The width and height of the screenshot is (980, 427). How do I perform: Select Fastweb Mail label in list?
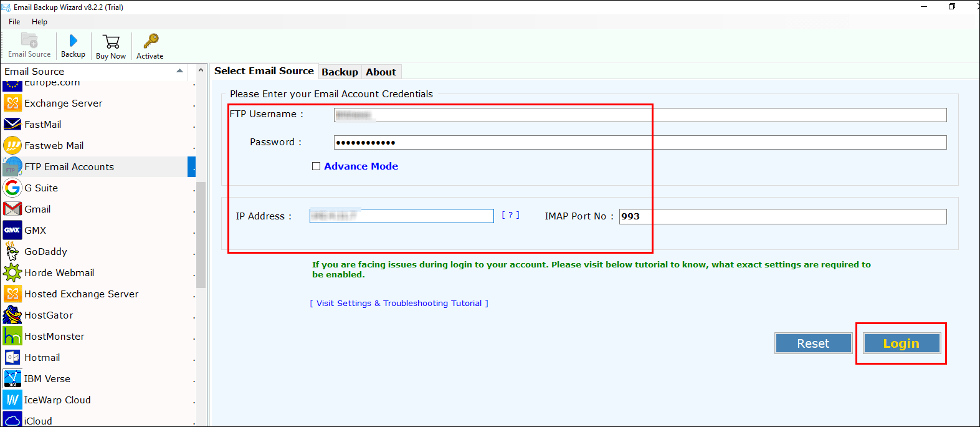pyautogui.click(x=54, y=146)
